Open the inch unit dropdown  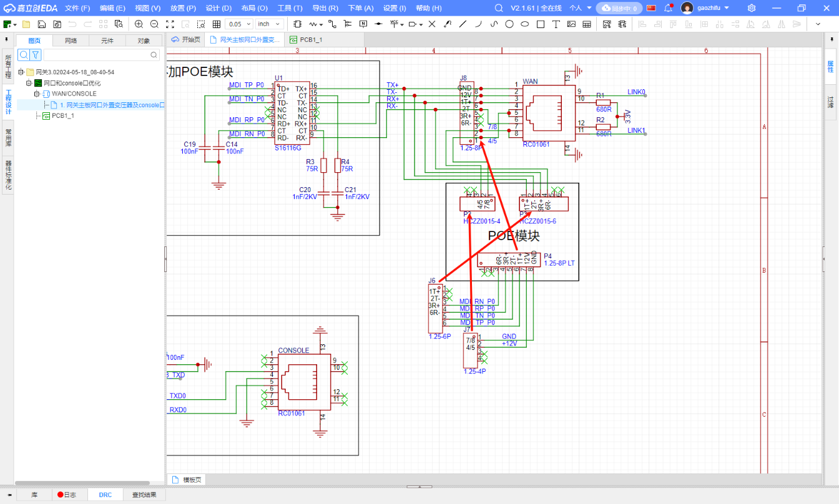pyautogui.click(x=269, y=24)
